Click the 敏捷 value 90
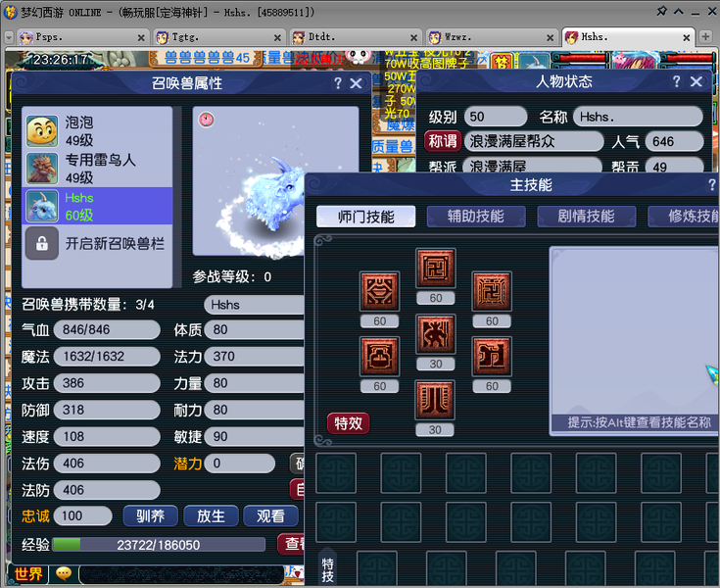Image resolution: width=720 pixels, height=588 pixels. point(254,436)
